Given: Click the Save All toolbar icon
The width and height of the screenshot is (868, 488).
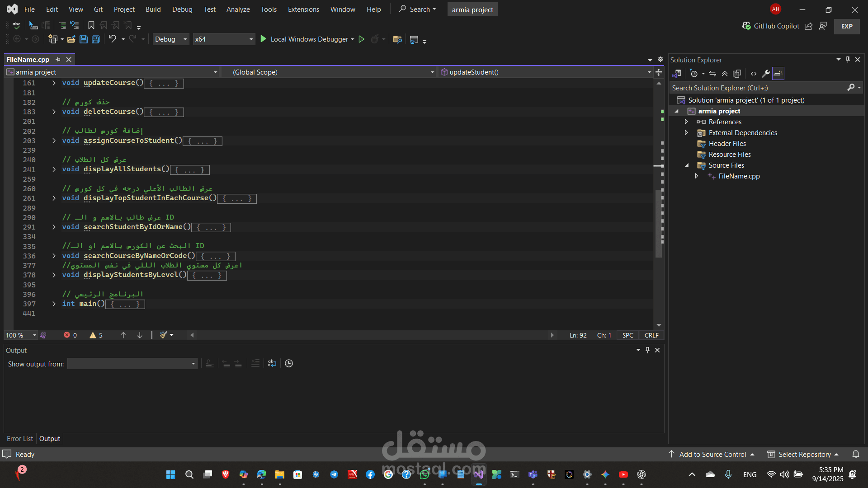Looking at the screenshot, I should [x=96, y=39].
